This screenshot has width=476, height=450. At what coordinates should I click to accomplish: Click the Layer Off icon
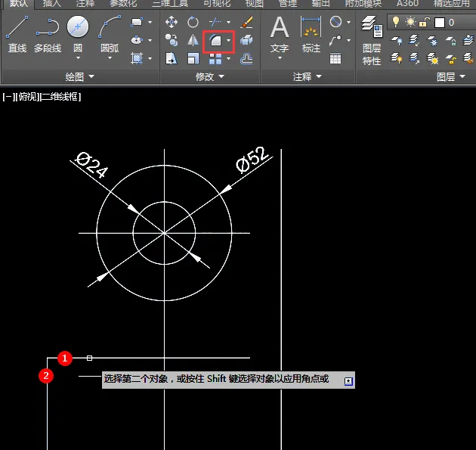pos(396,40)
